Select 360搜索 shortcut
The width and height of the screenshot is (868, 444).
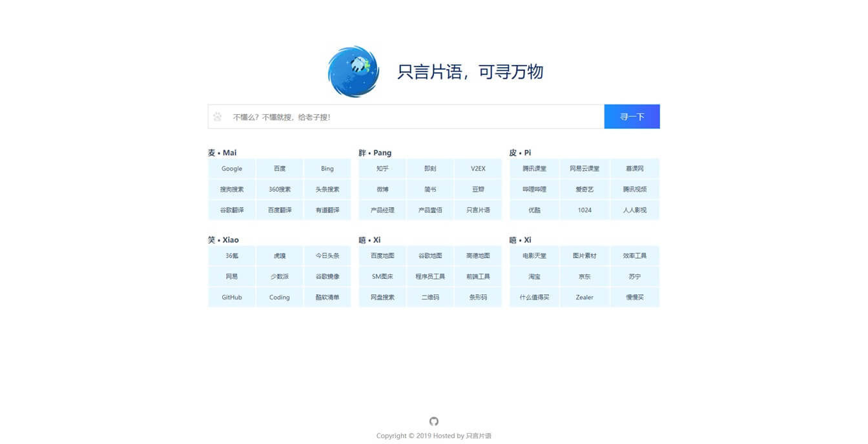(280, 189)
